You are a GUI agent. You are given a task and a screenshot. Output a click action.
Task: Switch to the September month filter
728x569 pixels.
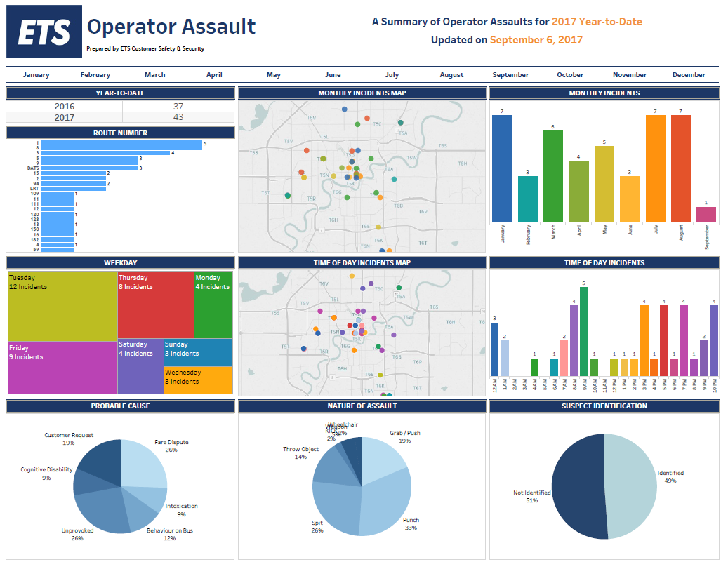[x=510, y=75]
